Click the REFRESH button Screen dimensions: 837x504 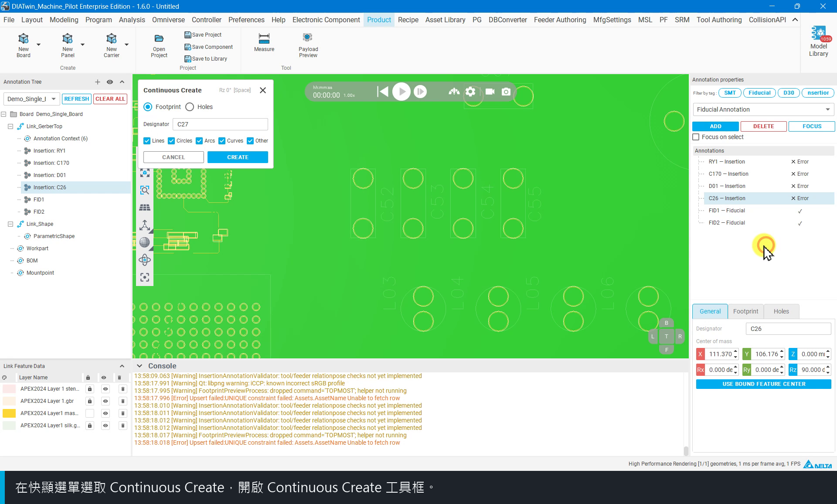click(x=76, y=99)
